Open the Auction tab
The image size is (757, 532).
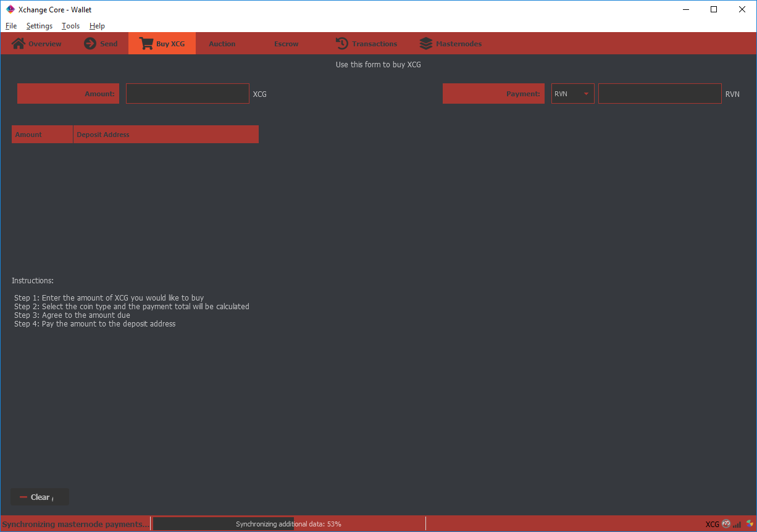[222, 44]
